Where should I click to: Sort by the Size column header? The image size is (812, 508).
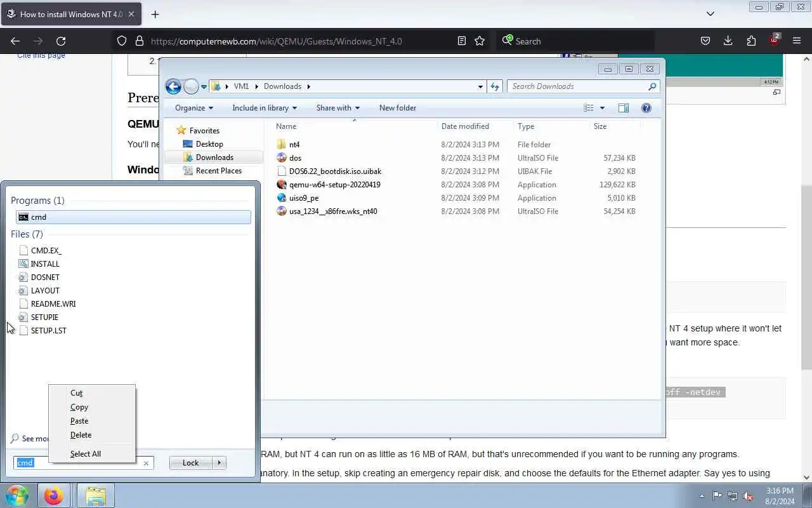(x=614, y=126)
